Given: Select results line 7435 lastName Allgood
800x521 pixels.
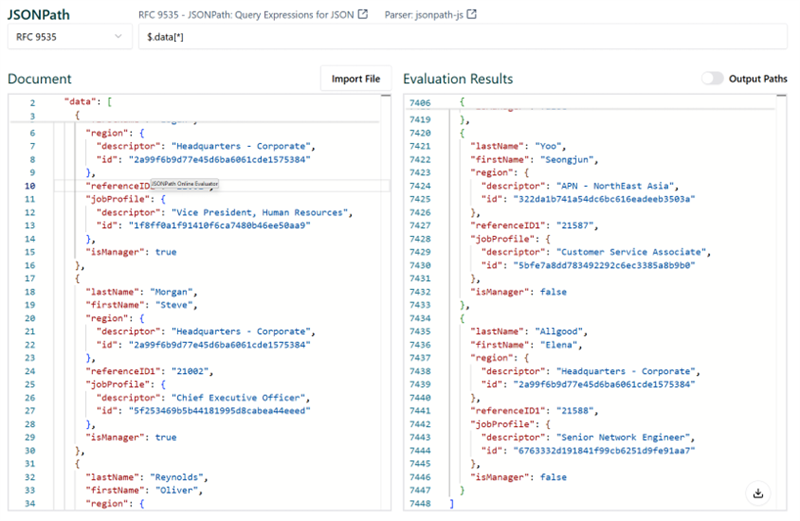Looking at the screenshot, I should click(529, 332).
